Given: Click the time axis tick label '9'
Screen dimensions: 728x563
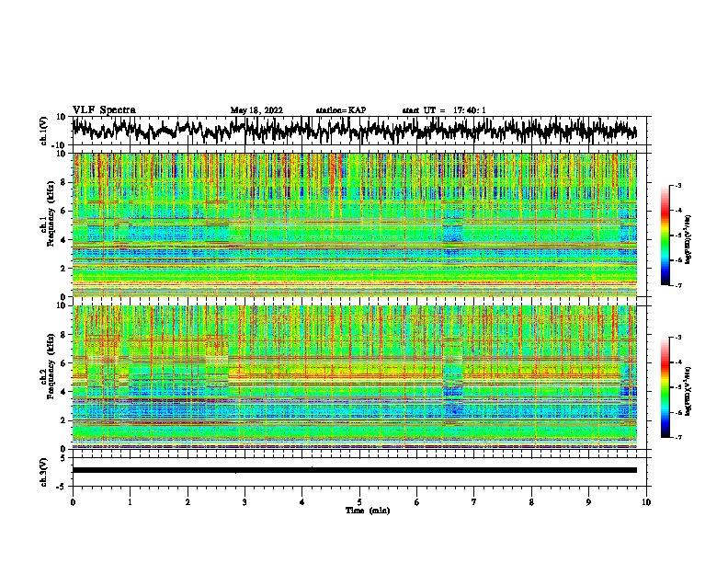Looking at the screenshot, I should coord(588,502).
